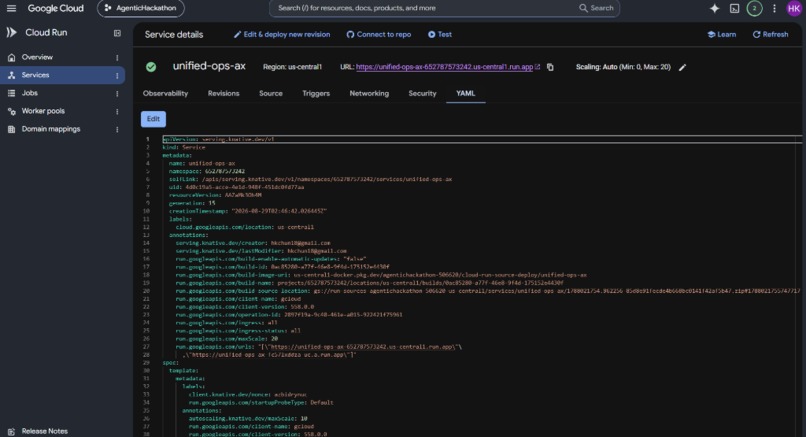Open the unified-ops-ax run.app URL

[x=444, y=67]
